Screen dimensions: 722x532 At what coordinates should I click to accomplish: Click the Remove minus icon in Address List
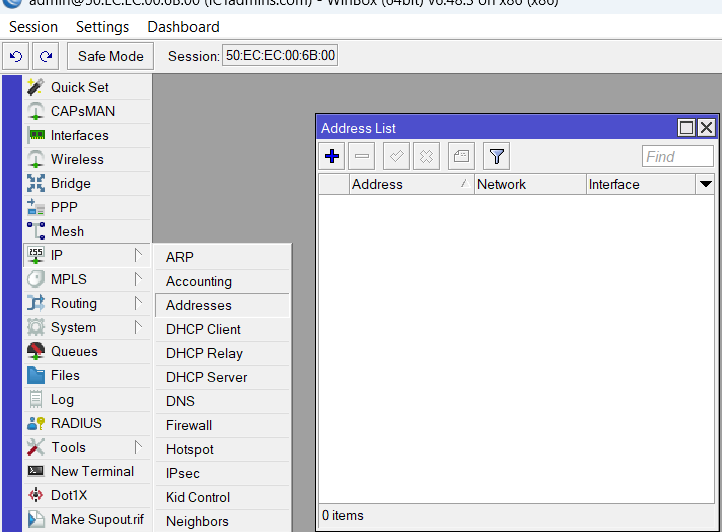click(x=362, y=156)
